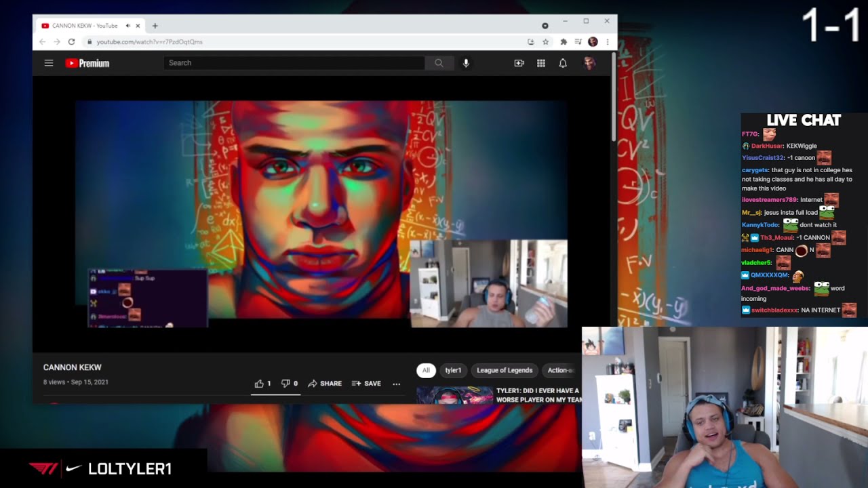Click the browser page scrollbar
The image size is (868, 488).
[614, 97]
